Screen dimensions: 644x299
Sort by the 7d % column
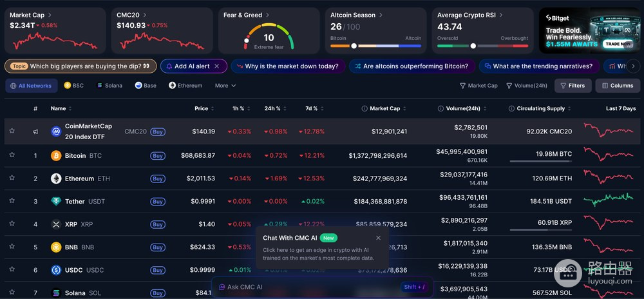click(x=315, y=108)
